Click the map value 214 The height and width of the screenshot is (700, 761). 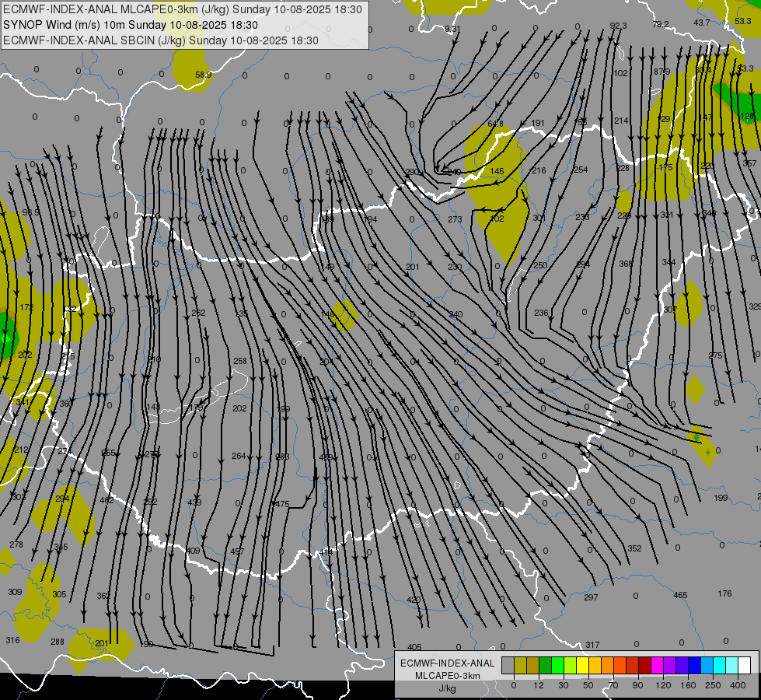pos(621,121)
